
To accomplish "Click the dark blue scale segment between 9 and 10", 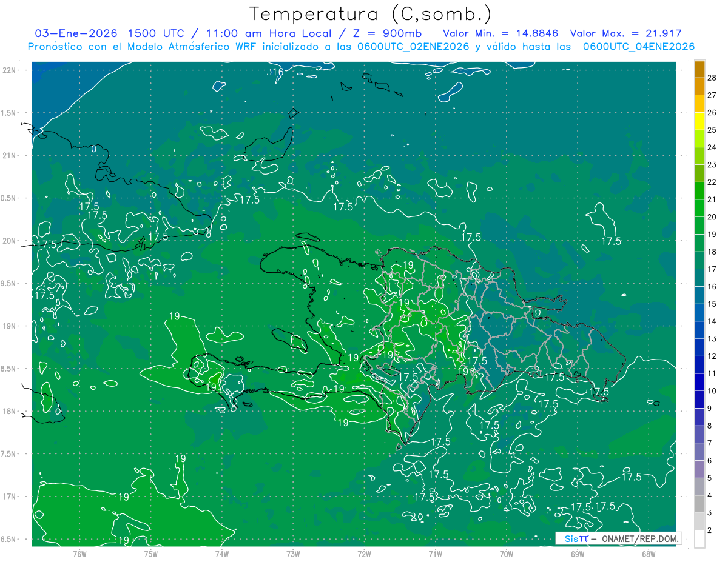I will 699,400.
